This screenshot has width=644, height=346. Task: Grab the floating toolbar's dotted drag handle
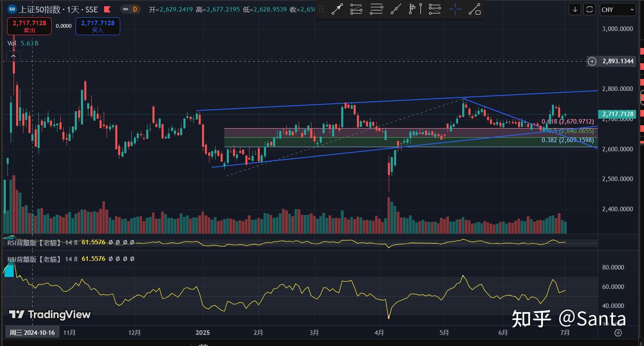click(321, 9)
